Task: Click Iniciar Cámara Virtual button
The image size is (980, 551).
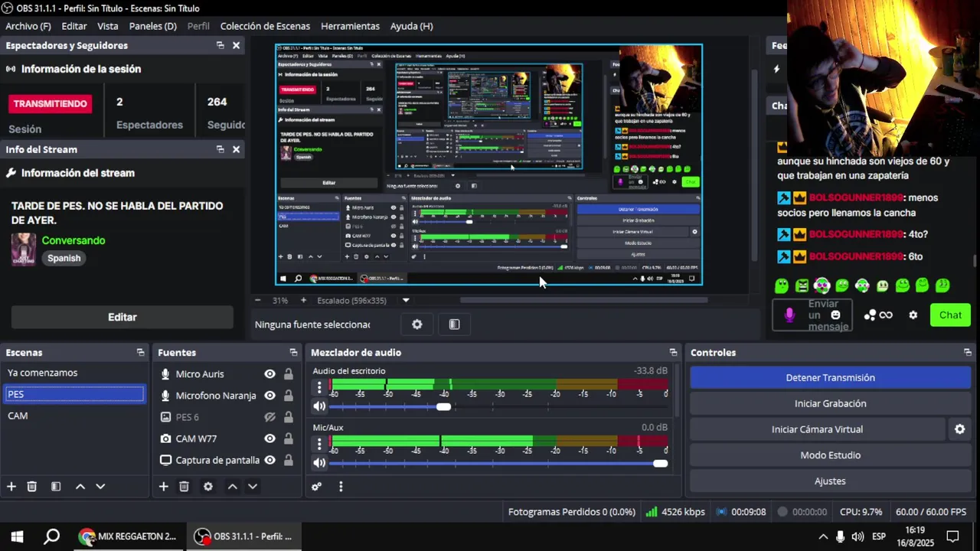Action: 817,429
